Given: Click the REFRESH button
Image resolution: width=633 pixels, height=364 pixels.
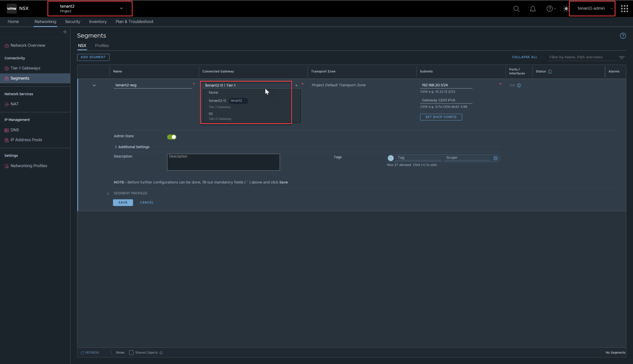Looking at the screenshot, I should point(90,353).
